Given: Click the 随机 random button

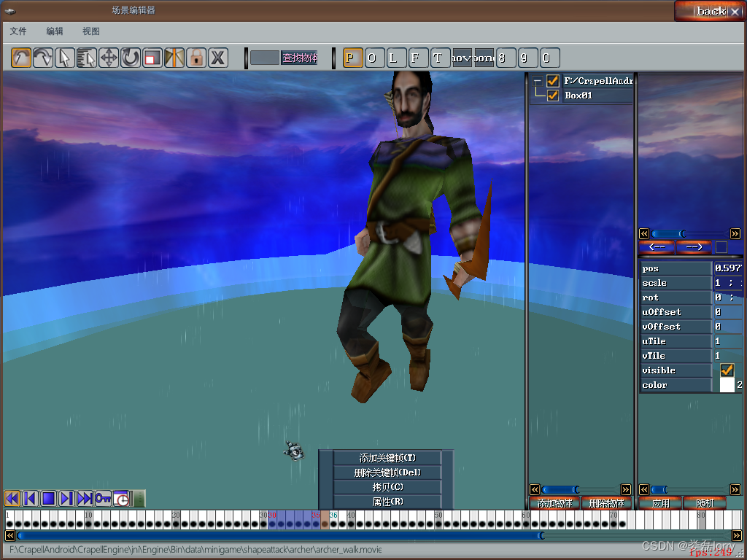Looking at the screenshot, I should click(705, 503).
